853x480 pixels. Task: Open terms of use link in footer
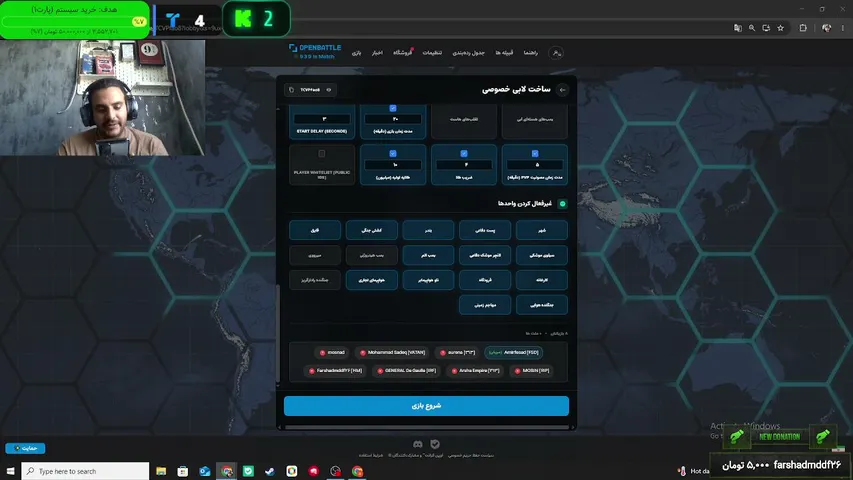370,456
